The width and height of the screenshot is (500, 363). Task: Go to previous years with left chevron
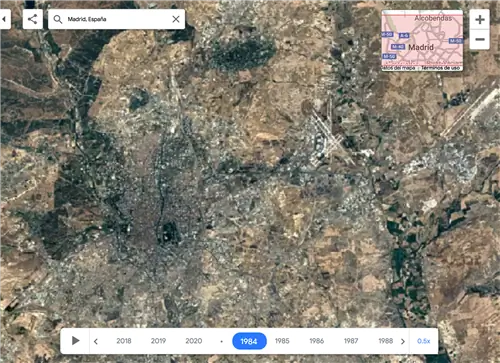(x=96, y=341)
